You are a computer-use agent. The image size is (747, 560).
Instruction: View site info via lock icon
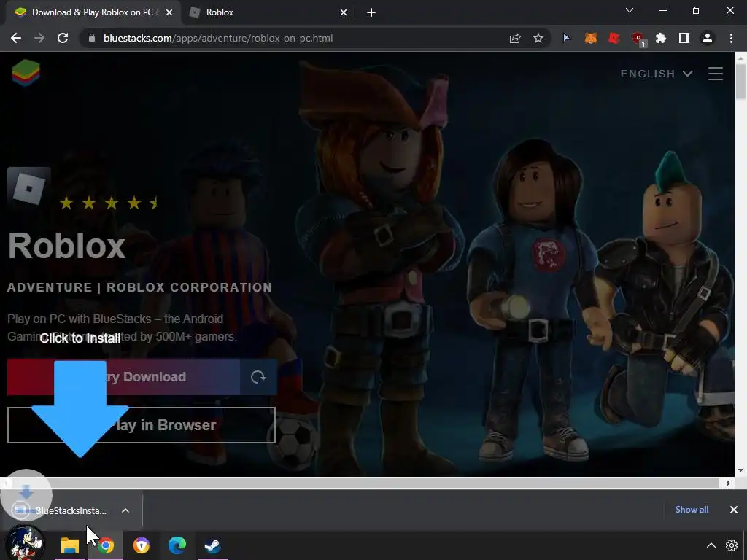(92, 38)
